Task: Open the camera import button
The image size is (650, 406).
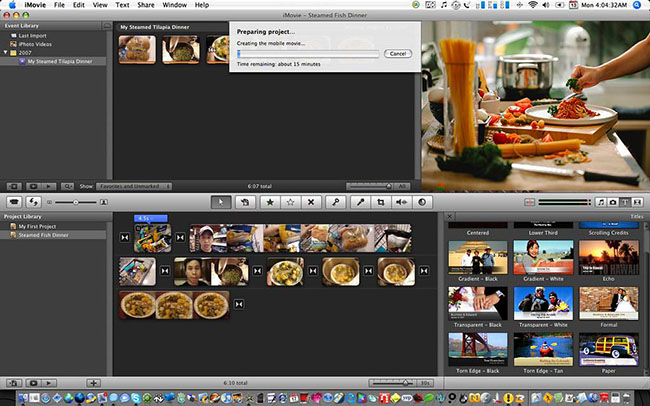Action: (x=15, y=202)
